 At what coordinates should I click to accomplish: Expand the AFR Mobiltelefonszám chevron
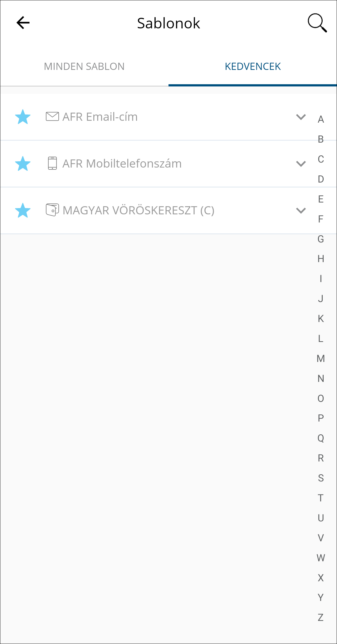click(x=301, y=164)
